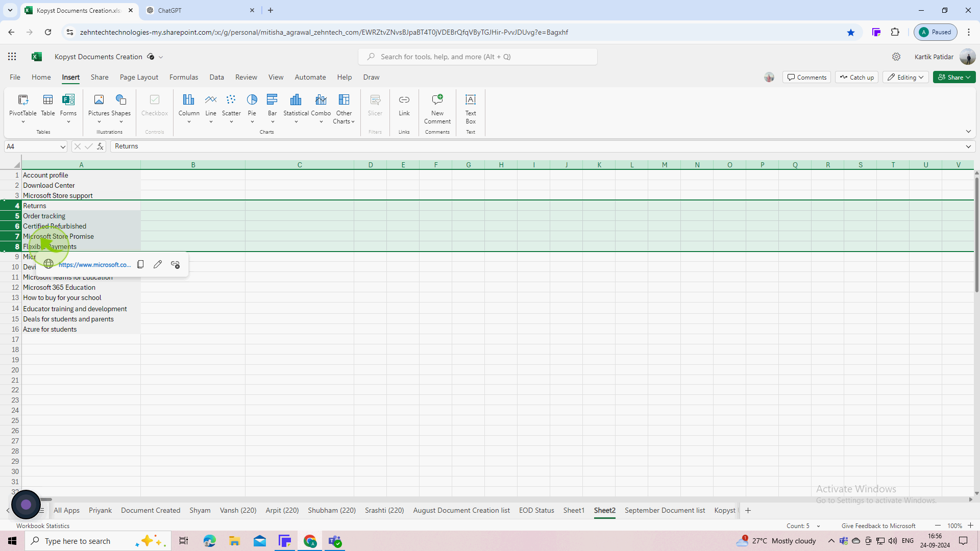
Task: Click the Catch up button
Action: click(x=857, y=77)
